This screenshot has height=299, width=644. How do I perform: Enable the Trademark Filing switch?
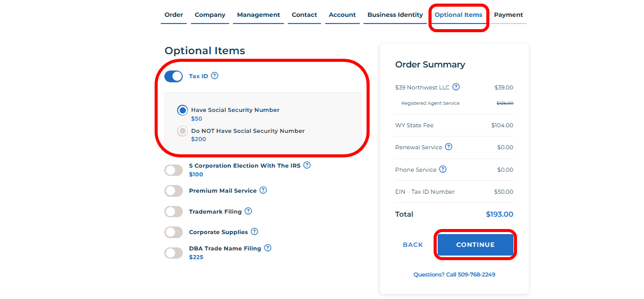pos(174,212)
